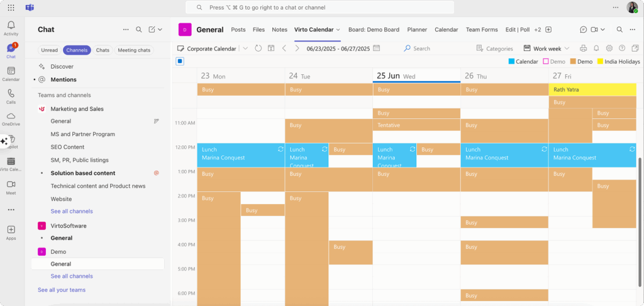Open calendar notifications bell

[x=596, y=48]
